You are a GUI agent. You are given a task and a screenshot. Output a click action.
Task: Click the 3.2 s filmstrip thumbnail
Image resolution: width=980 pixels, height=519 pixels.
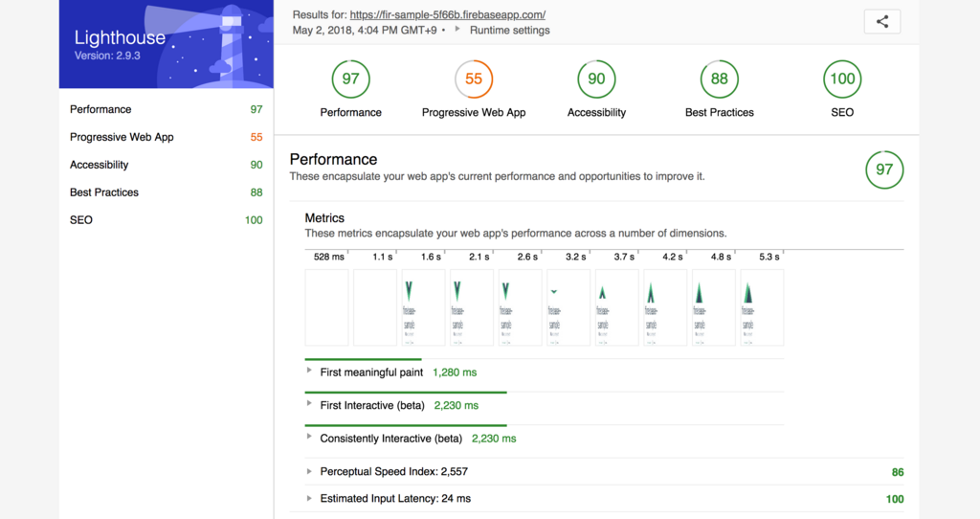568,307
